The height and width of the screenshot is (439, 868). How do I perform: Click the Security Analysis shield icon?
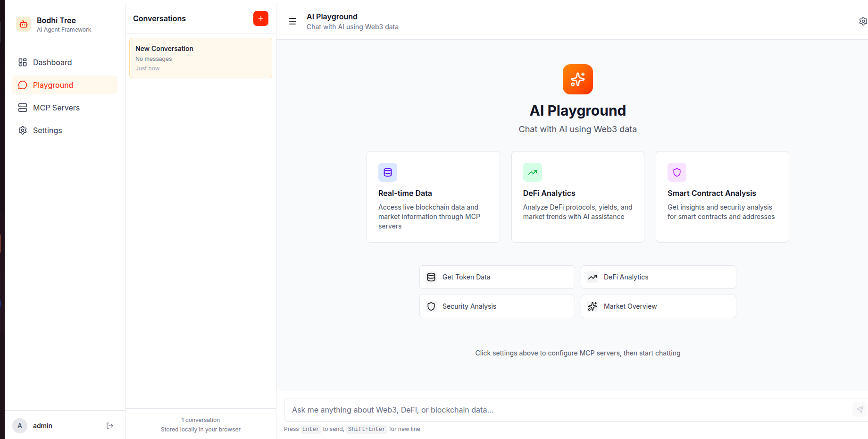point(431,306)
